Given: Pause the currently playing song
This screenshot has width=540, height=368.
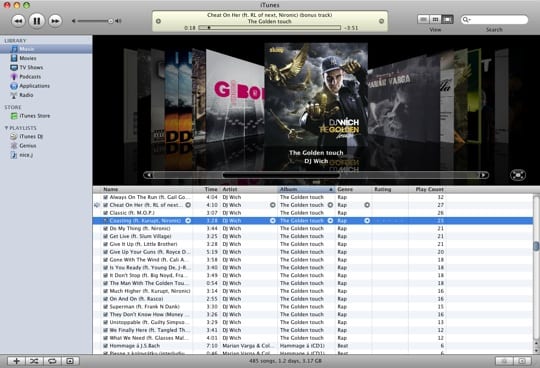Looking at the screenshot, I should pos(37,21).
